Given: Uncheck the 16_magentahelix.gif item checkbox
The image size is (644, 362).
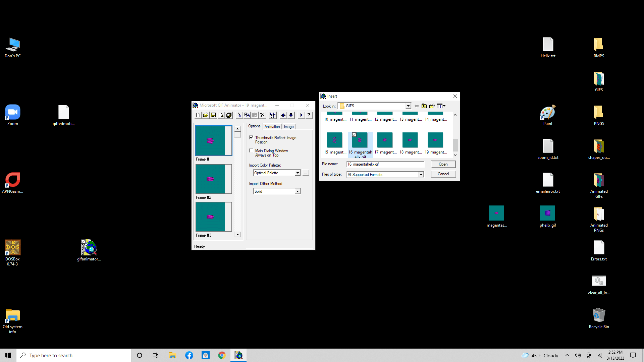Looking at the screenshot, I should coord(354,135).
